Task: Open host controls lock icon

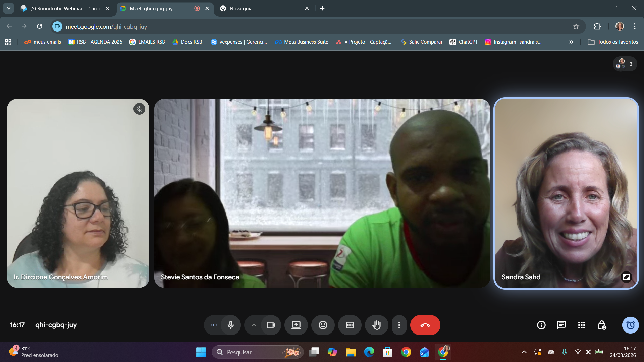Action: tap(602, 325)
